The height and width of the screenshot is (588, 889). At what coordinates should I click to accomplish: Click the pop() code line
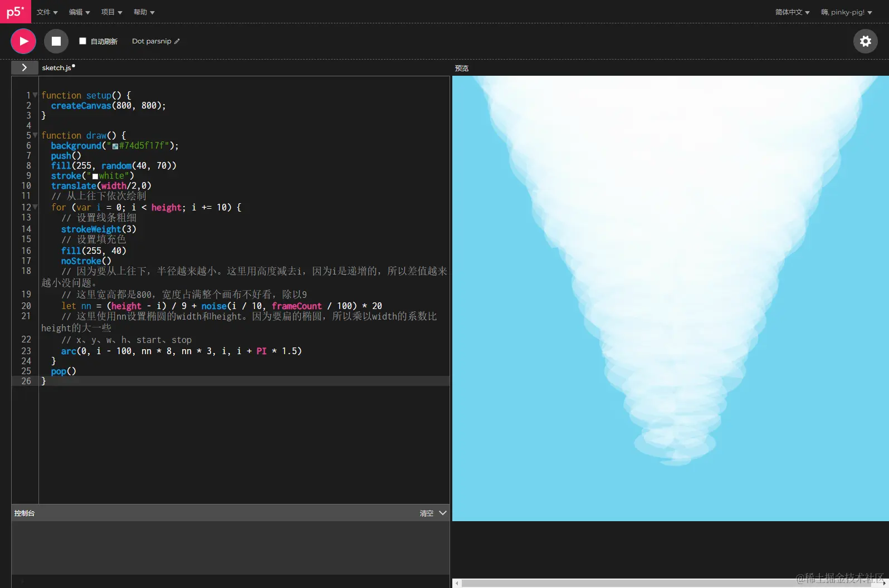coord(63,371)
